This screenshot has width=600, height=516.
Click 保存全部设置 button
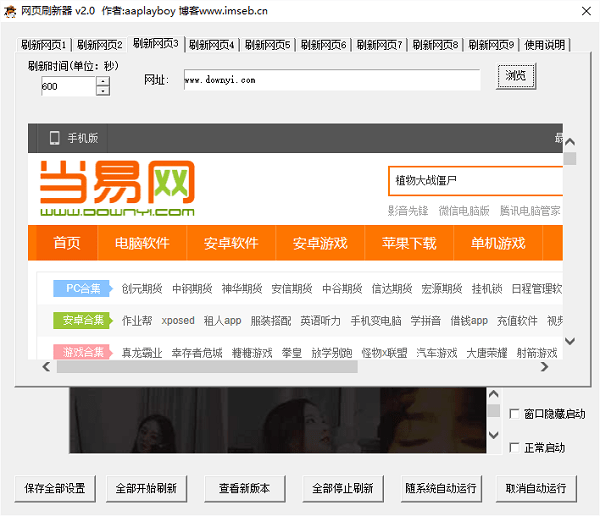[x=55, y=488]
